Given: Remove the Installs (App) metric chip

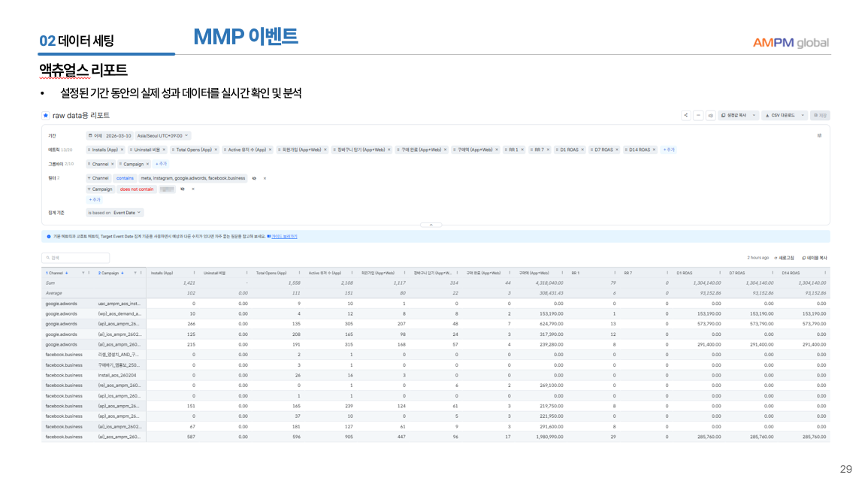Looking at the screenshot, I should tap(122, 150).
